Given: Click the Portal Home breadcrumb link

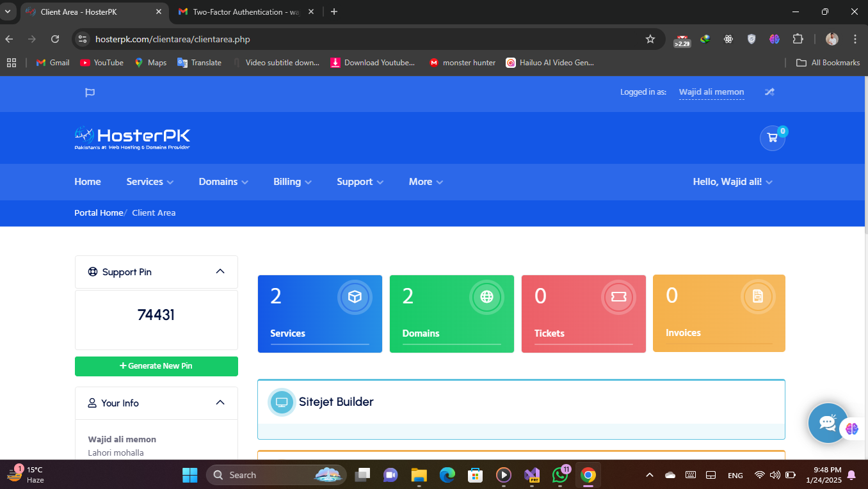Looking at the screenshot, I should (99, 212).
